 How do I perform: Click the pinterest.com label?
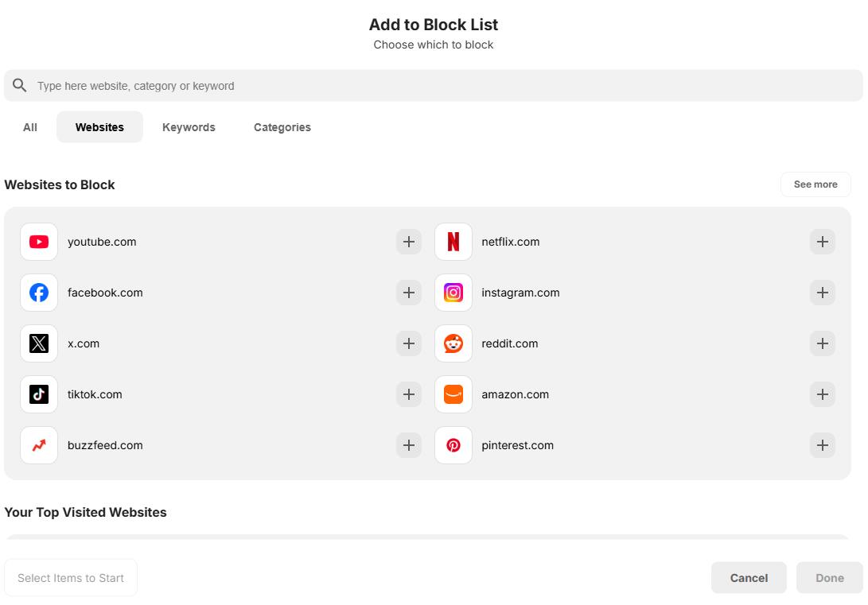point(518,445)
